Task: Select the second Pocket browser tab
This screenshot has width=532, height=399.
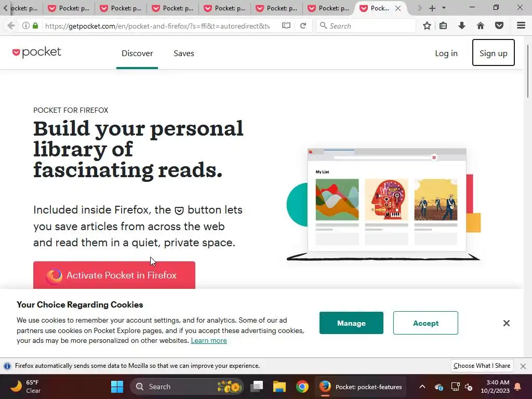Action: tap(69, 8)
